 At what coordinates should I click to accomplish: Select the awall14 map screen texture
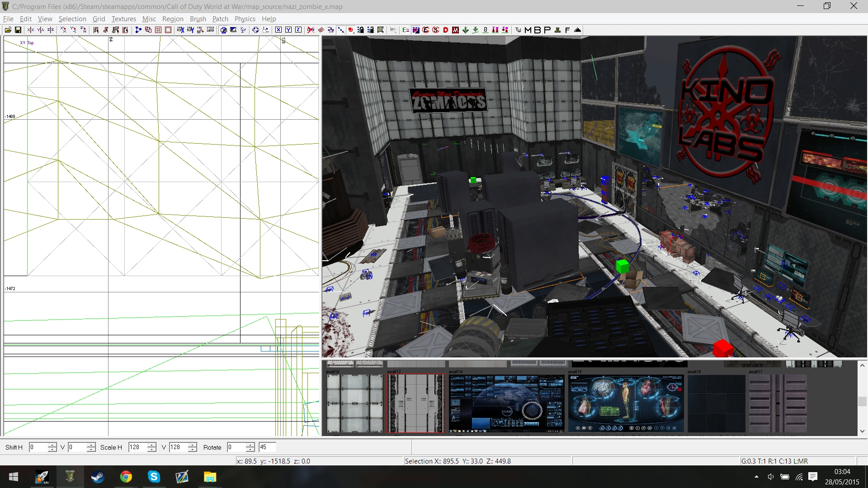[x=507, y=403]
